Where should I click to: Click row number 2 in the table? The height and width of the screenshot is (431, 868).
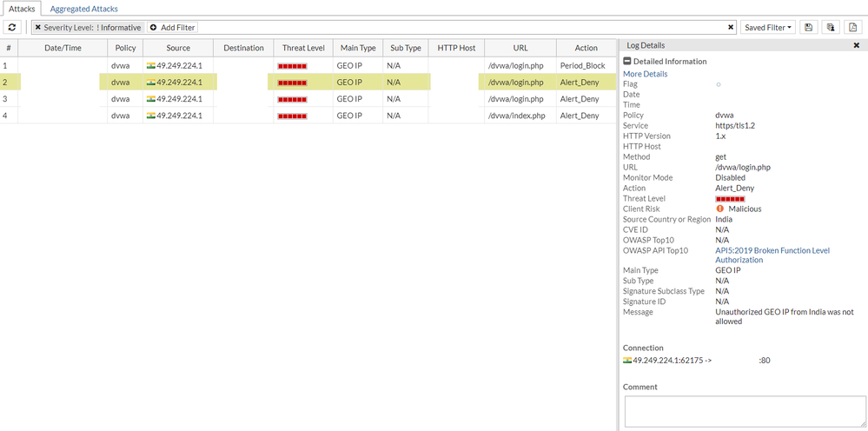point(3,83)
